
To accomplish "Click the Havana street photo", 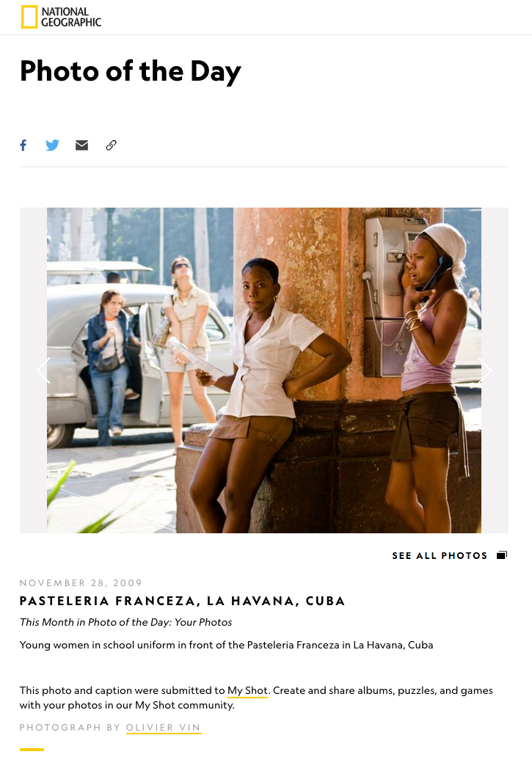I will (x=264, y=370).
